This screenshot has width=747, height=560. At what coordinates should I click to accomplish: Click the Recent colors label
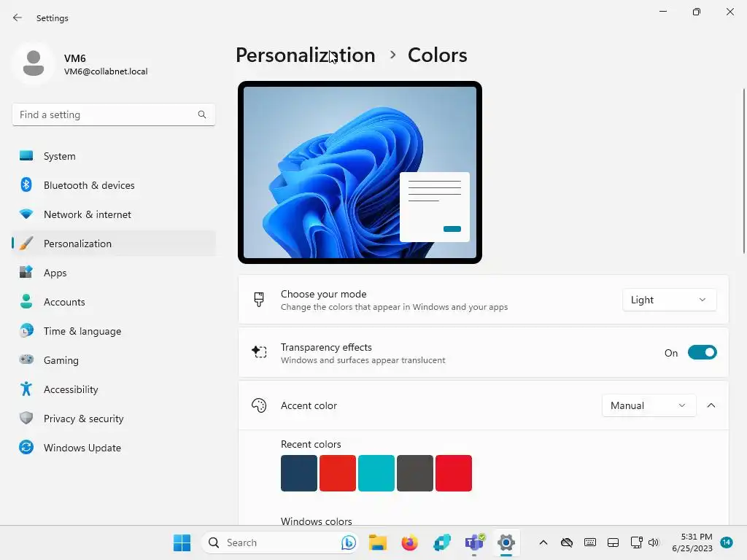click(x=311, y=444)
